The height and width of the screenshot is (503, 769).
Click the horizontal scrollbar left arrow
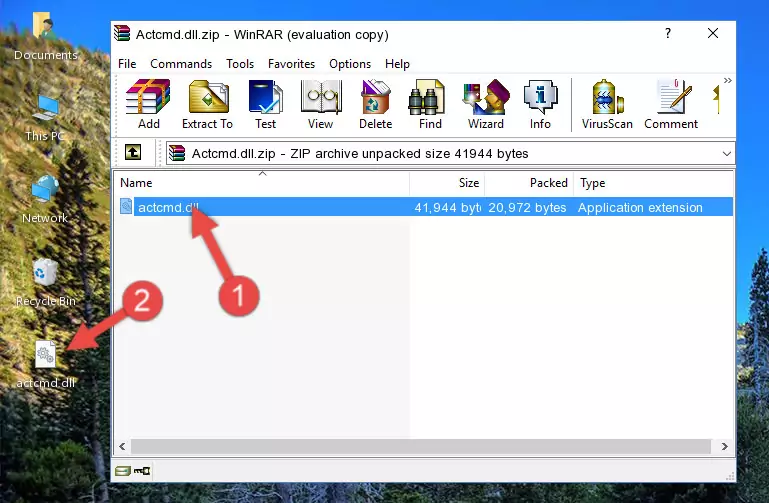coord(123,446)
